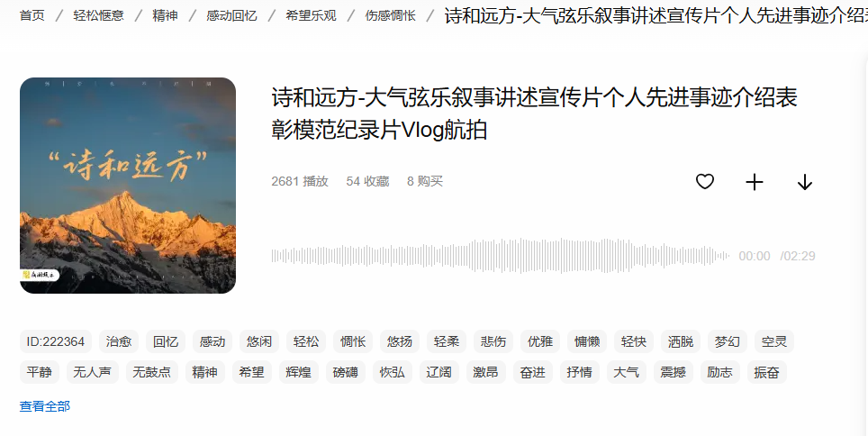Click the 梦幻 tag
This screenshot has height=436, width=868.
[728, 341]
